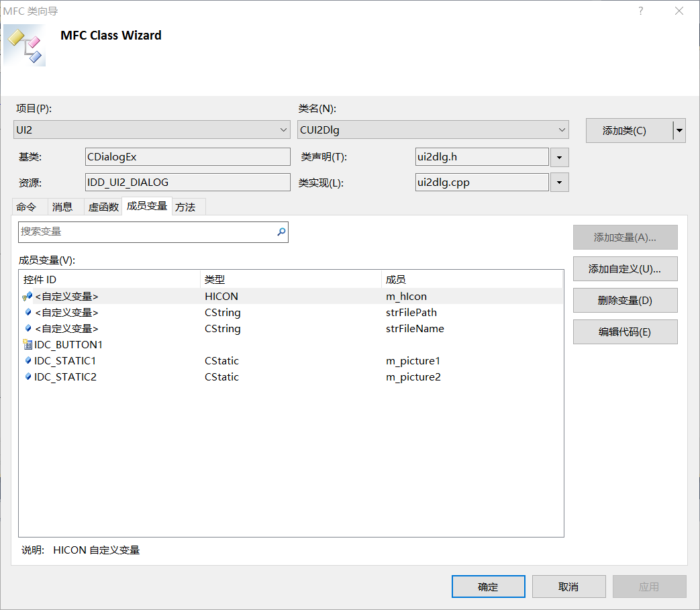Click the 删除变量(D) button
This screenshot has height=610, width=700.
pos(625,301)
